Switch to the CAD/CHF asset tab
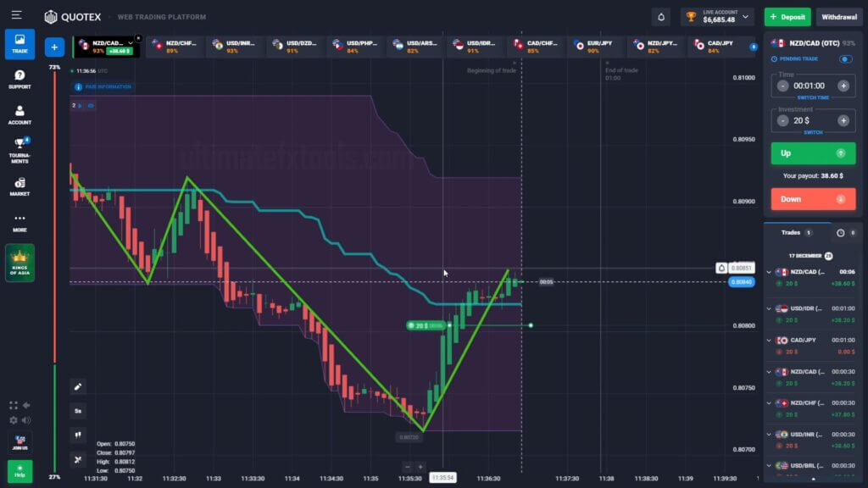868x488 pixels. point(536,47)
